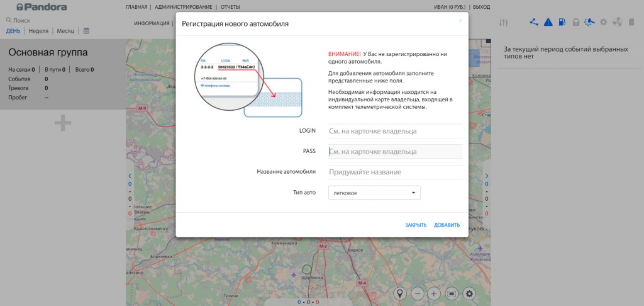
Task: Click the route share nodes icon
Action: point(534,23)
